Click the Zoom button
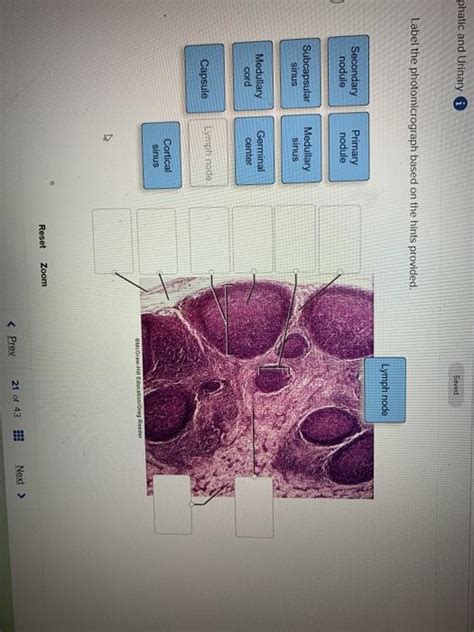Image resolution: width=474 pixels, height=632 pixels. coord(44,274)
